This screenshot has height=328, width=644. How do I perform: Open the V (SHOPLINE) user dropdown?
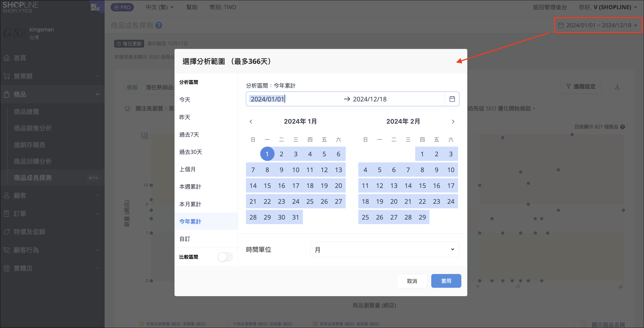608,7
